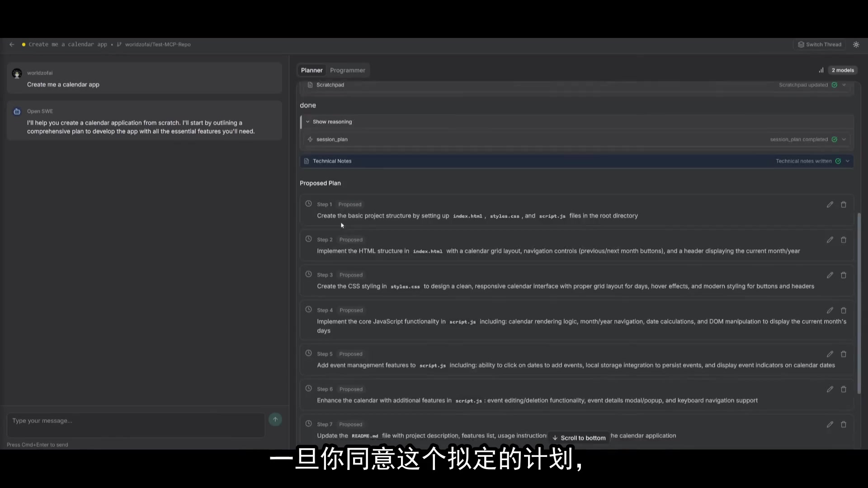Select the Planner tab
This screenshot has width=868, height=488.
click(x=311, y=70)
